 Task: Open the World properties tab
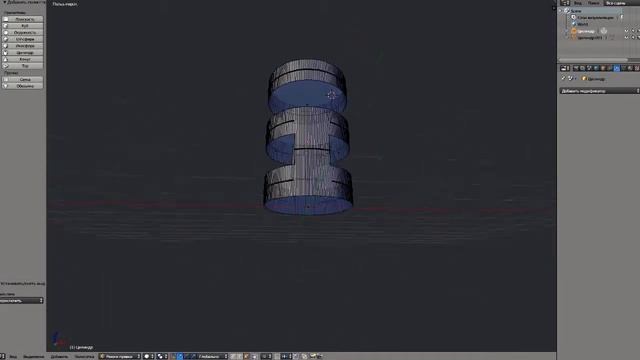coord(596,68)
